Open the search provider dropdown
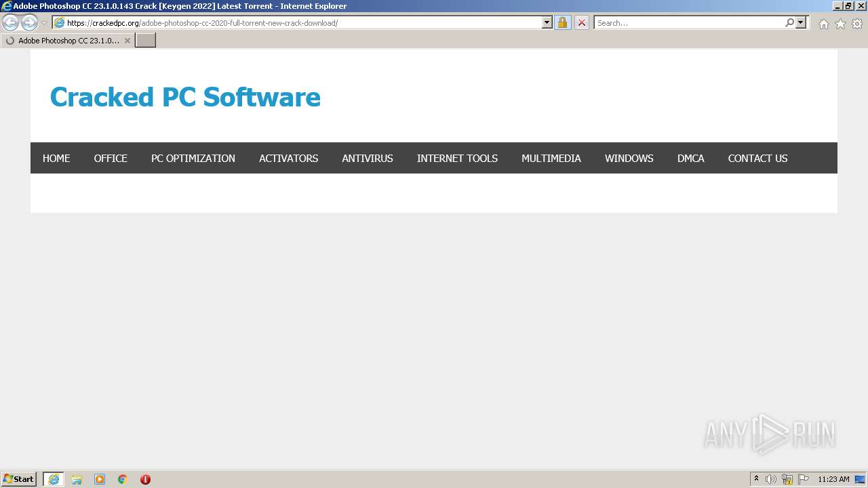 pos(801,23)
